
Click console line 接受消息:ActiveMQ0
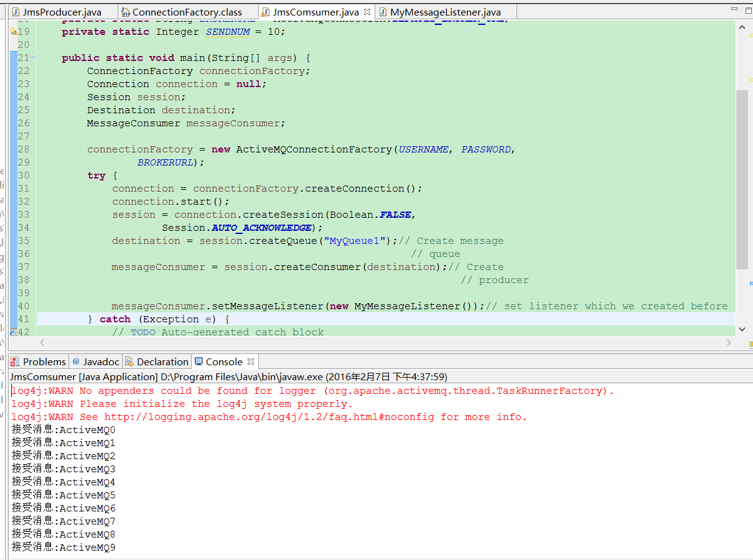pyautogui.click(x=63, y=430)
